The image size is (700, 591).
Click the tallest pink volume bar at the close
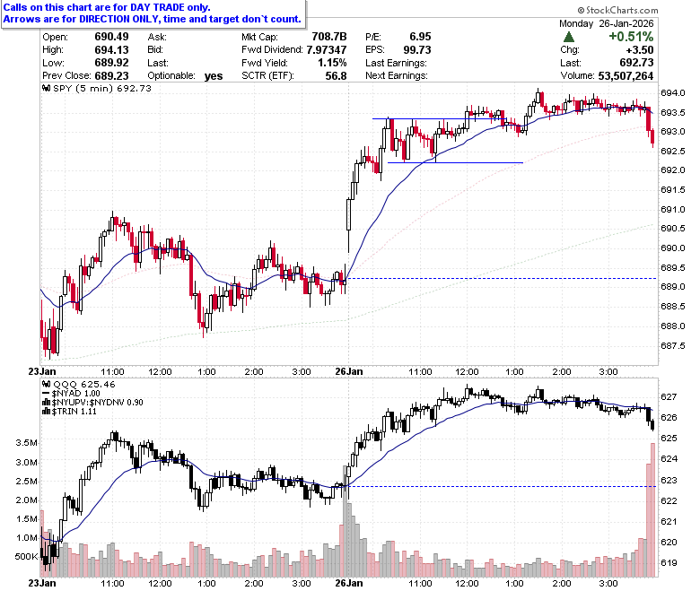(652, 510)
